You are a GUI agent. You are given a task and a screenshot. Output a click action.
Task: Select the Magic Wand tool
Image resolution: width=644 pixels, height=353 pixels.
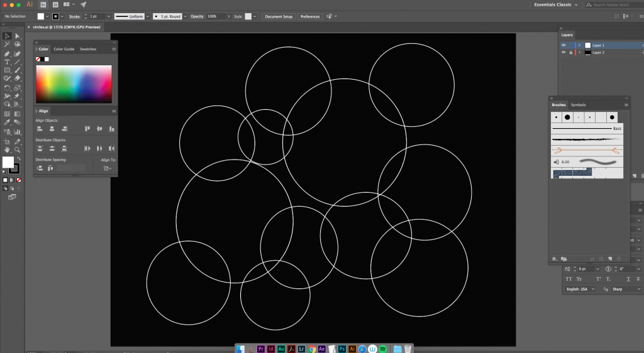[x=7, y=44]
